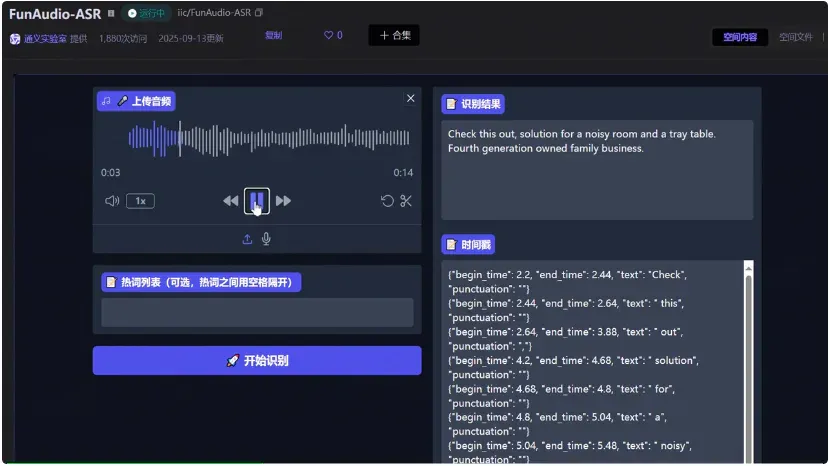The width and height of the screenshot is (829, 466).
Task: Change the 1x playback speed
Action: pos(140,201)
